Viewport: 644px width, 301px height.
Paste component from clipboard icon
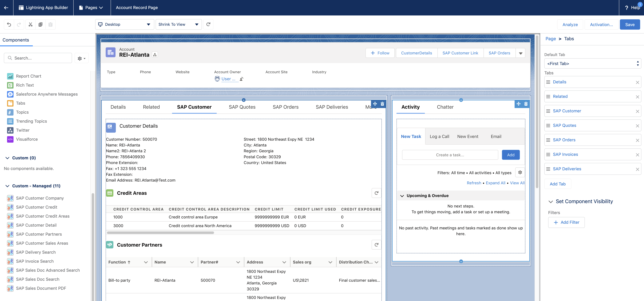(50, 24)
